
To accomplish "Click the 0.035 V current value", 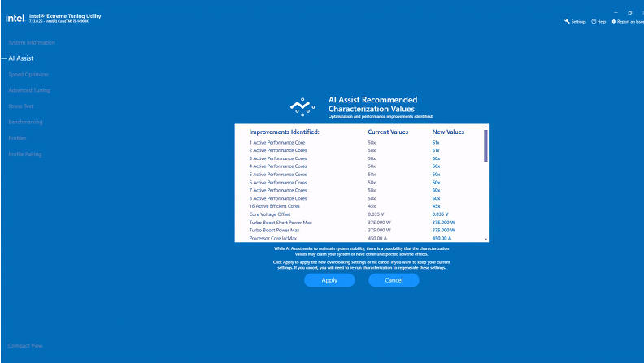I will coord(376,214).
